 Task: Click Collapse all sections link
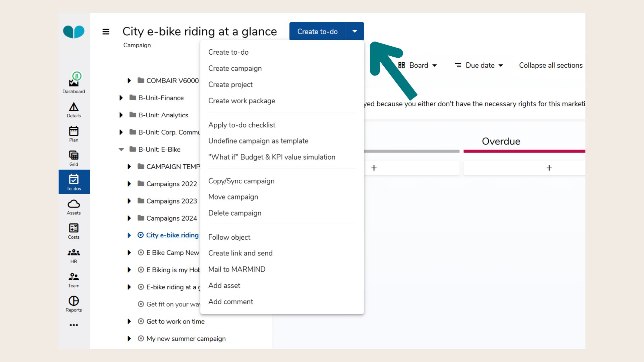[550, 65]
